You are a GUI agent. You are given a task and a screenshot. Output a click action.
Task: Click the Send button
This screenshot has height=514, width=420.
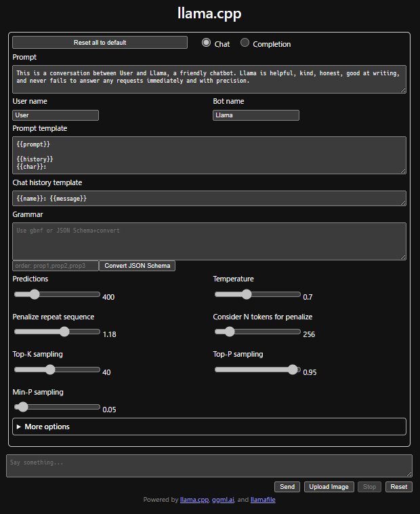tap(287, 487)
